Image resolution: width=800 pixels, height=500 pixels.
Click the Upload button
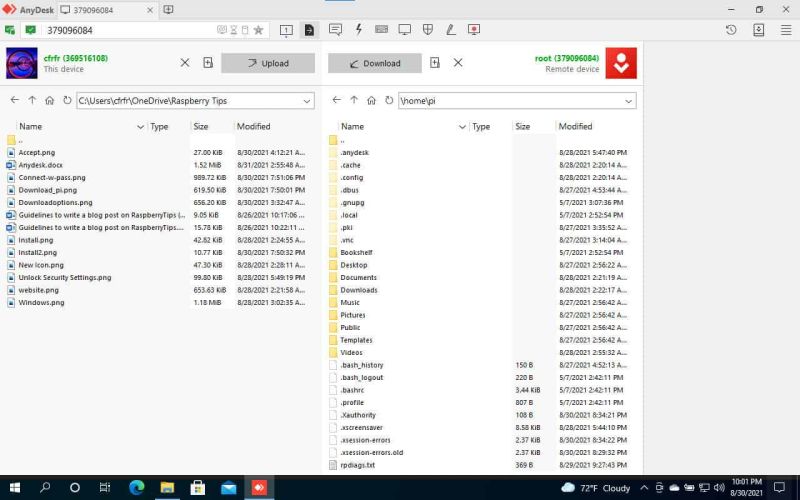pos(268,63)
